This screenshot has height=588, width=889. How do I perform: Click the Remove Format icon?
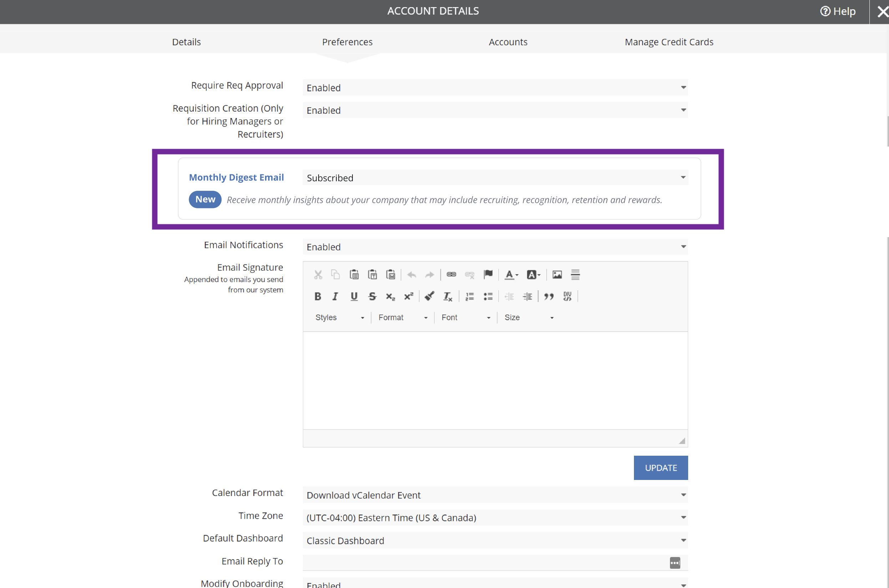(x=448, y=297)
